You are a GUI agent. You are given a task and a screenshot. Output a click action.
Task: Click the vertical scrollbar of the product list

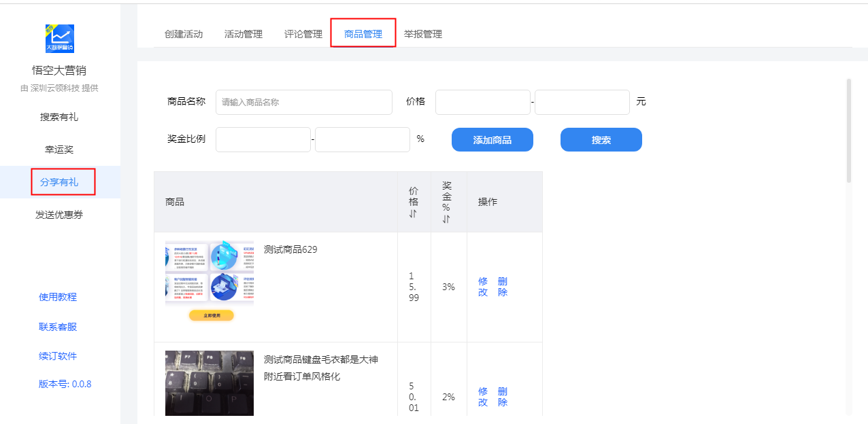849,130
